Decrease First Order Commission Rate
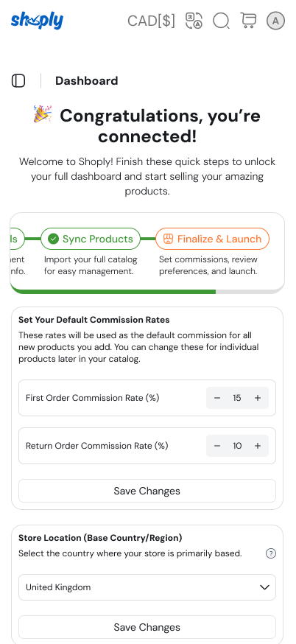 [x=217, y=398]
